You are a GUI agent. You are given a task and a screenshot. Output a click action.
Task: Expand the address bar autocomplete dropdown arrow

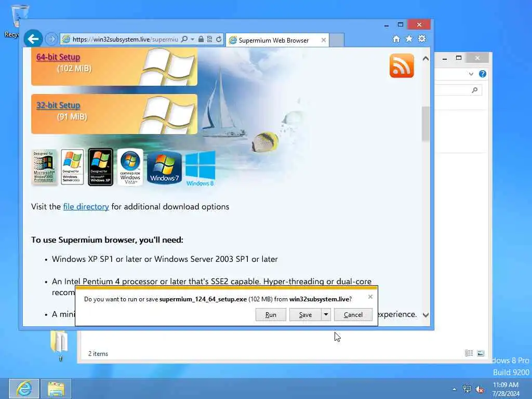(192, 39)
